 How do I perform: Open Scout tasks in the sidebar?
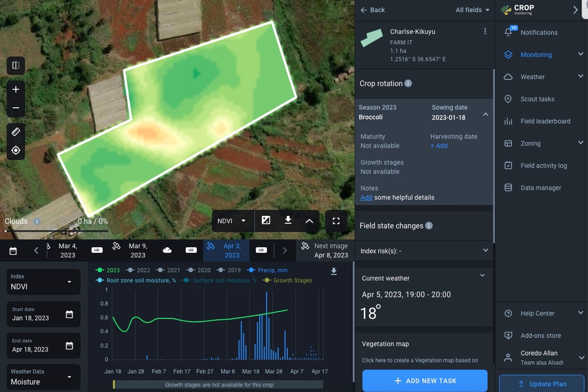click(x=537, y=99)
